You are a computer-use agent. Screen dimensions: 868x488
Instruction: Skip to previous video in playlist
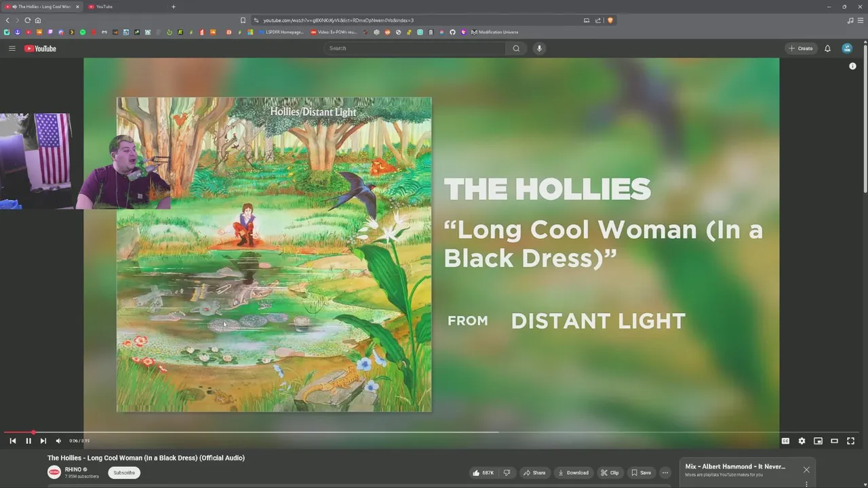[x=12, y=441]
